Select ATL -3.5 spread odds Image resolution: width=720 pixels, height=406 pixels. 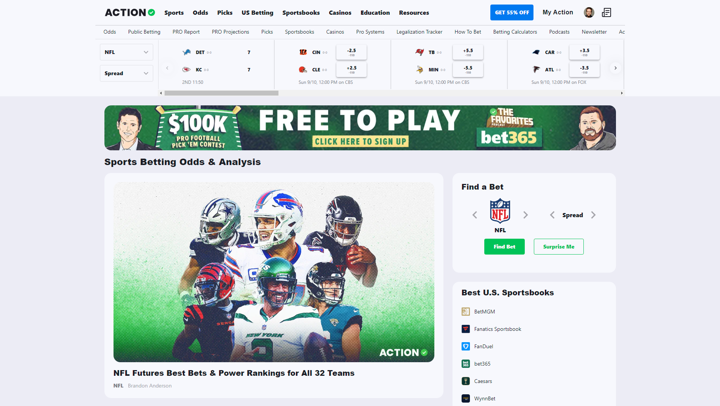[x=585, y=69]
